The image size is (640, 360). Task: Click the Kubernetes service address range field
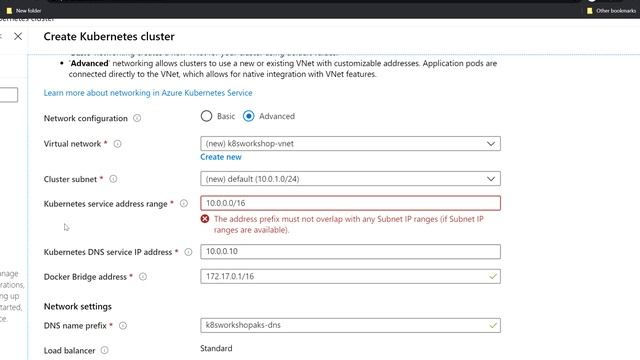coord(350,203)
